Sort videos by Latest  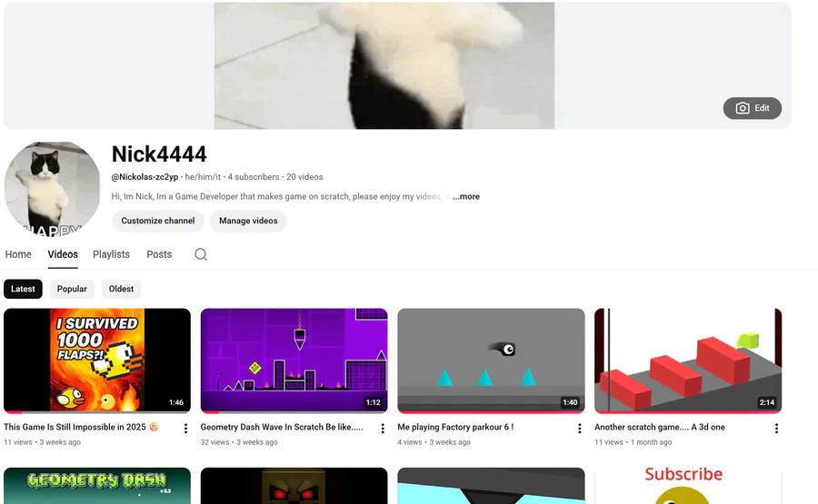click(23, 289)
